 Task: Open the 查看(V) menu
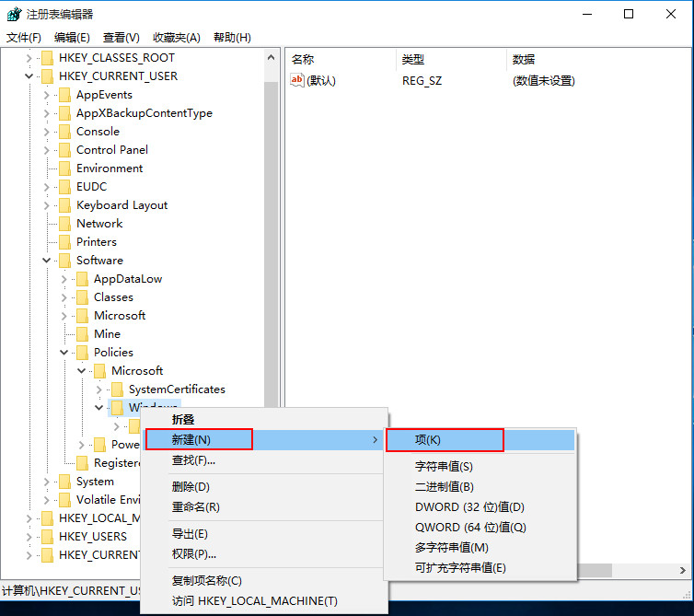(121, 38)
